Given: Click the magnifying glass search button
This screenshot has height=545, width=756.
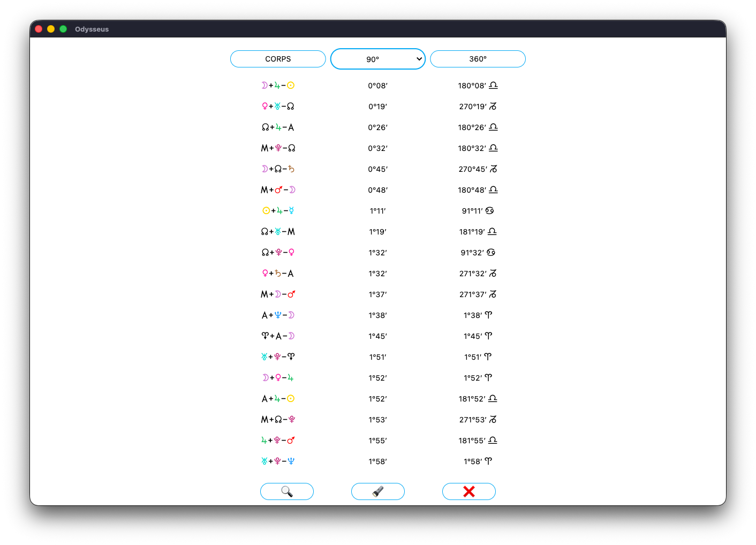Looking at the screenshot, I should point(286,491).
